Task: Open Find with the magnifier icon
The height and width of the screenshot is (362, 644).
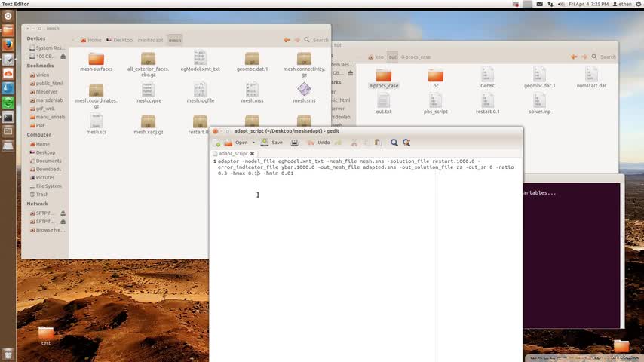Action: (x=394, y=143)
